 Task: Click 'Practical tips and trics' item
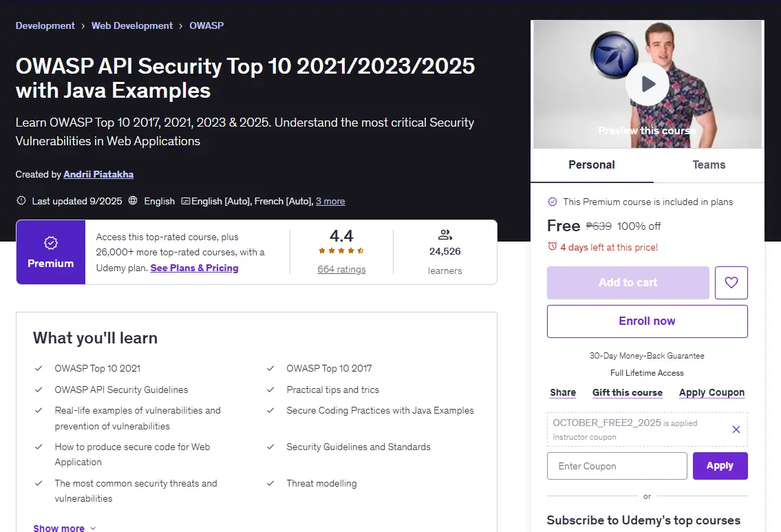pos(333,390)
